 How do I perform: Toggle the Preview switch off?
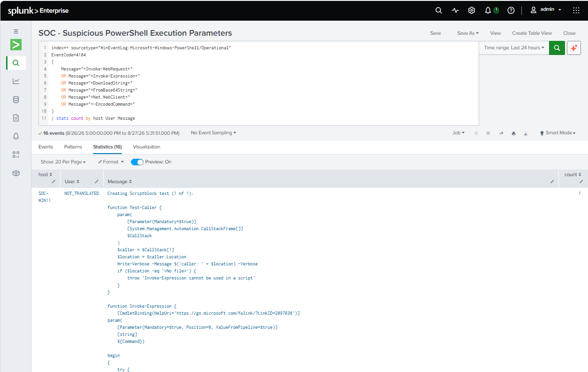(x=137, y=162)
